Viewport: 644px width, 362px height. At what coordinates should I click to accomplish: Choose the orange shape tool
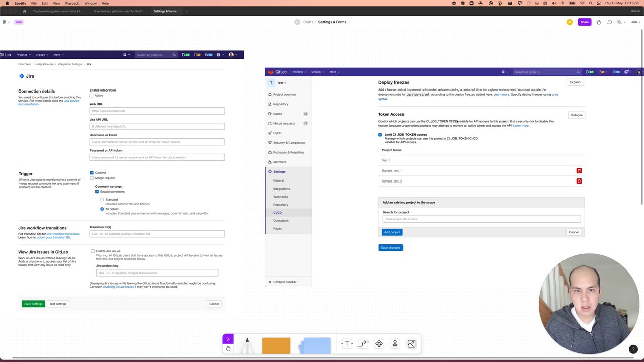click(276, 345)
